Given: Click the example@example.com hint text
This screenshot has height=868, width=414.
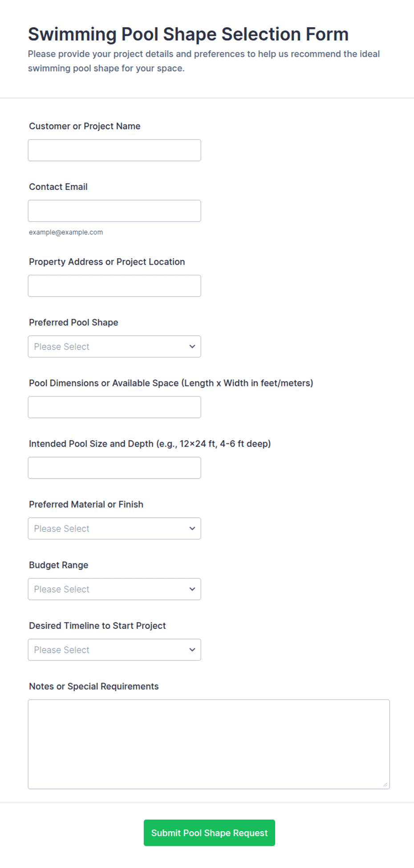Looking at the screenshot, I should [66, 232].
